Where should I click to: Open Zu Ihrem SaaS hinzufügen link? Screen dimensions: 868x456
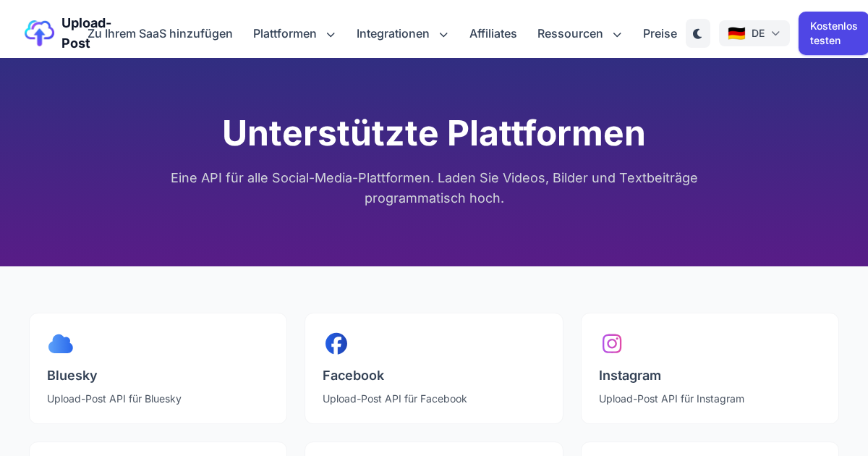(x=160, y=33)
